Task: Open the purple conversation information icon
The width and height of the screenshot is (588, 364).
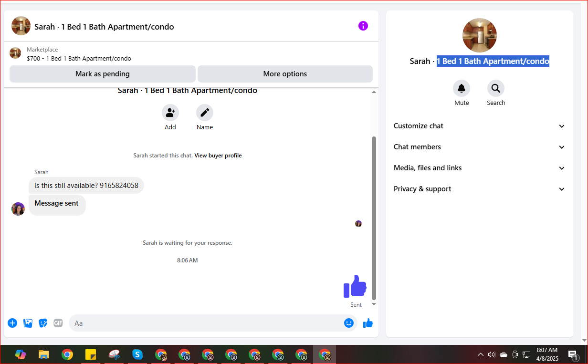Action: coord(363,26)
